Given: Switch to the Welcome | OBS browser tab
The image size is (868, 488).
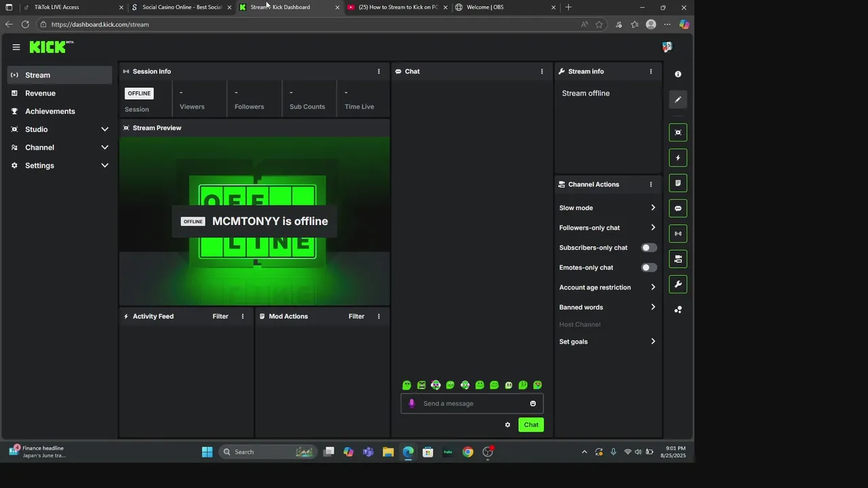Looking at the screenshot, I should (x=505, y=7).
